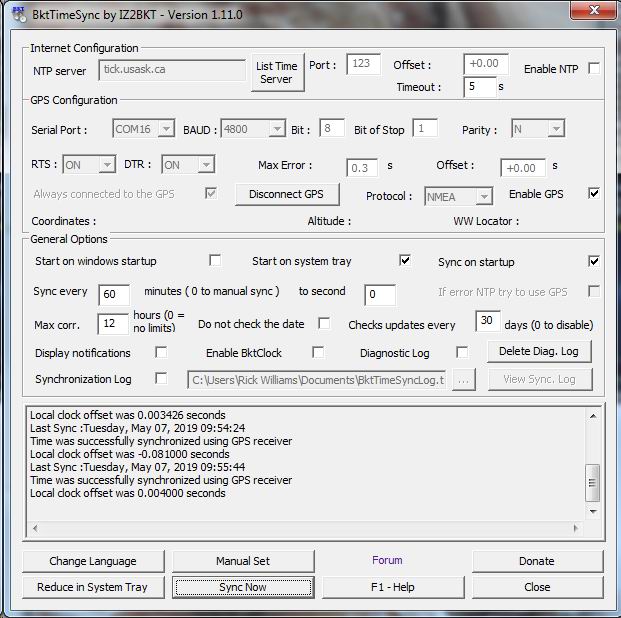Click the Bit of Stop field

click(x=425, y=128)
